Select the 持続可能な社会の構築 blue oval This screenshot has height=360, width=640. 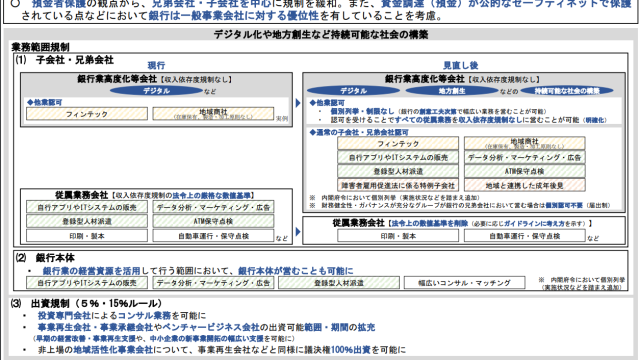567,91
